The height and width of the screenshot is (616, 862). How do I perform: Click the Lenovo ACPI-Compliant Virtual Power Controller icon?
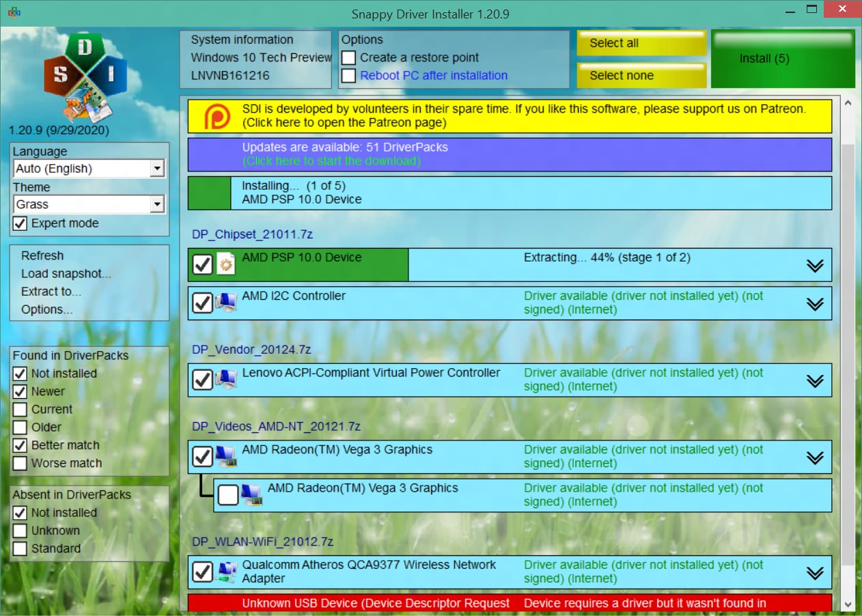click(x=226, y=380)
